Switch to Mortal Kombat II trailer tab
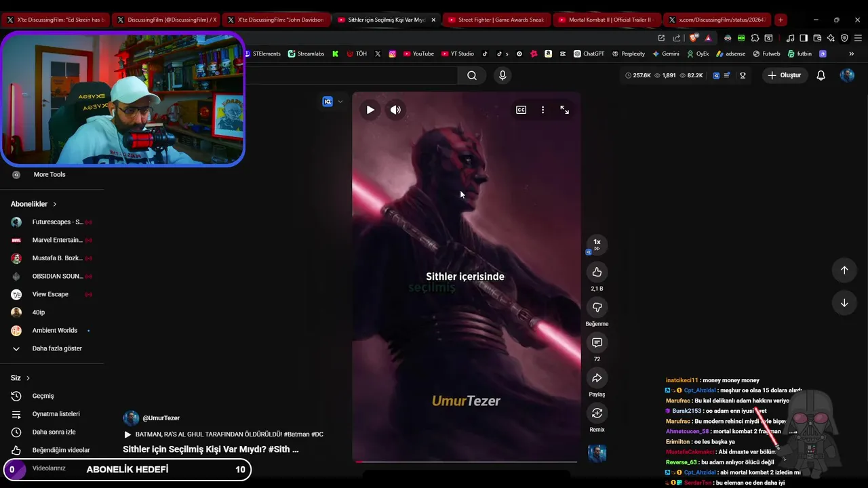This screenshot has height=488, width=868. point(606,20)
